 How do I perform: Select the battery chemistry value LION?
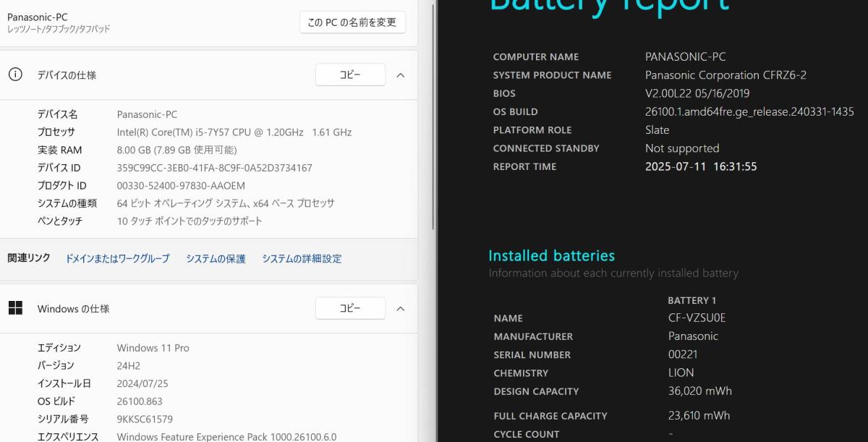pos(681,373)
